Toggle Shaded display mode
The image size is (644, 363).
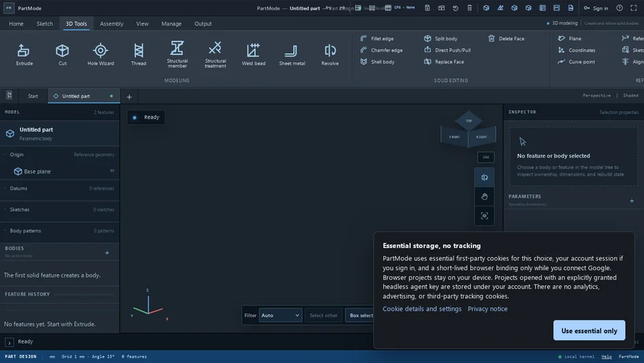pos(630,95)
